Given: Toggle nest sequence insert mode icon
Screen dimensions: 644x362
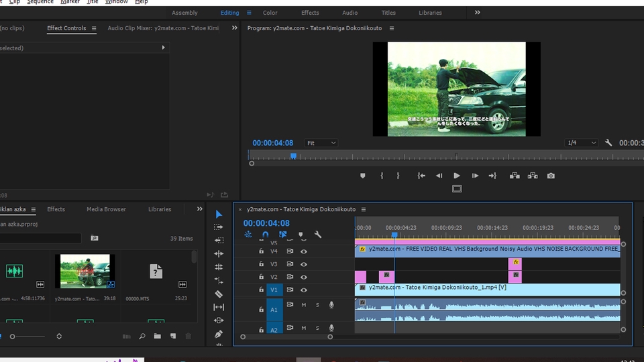Looking at the screenshot, I should pos(248,235).
